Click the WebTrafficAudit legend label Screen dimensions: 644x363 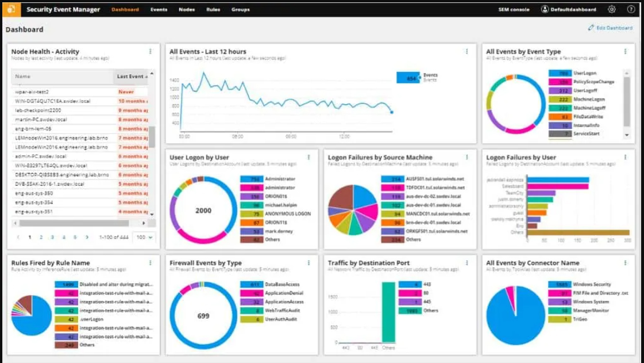click(283, 311)
